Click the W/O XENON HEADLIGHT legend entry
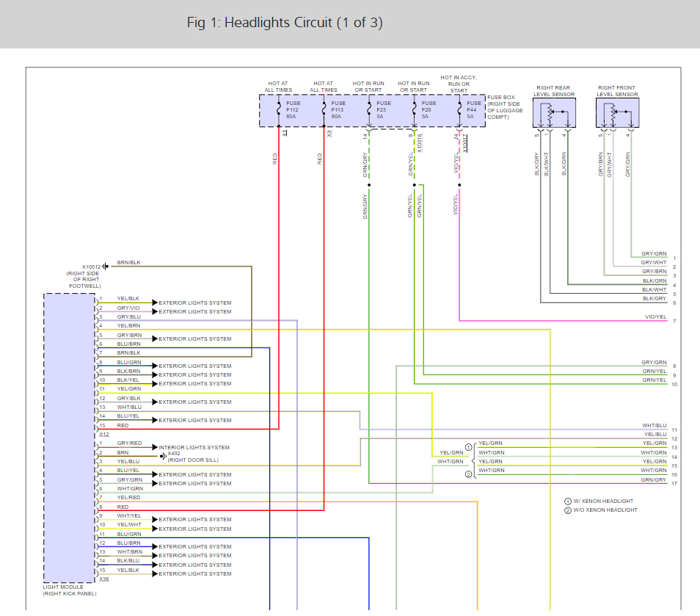The image size is (700, 616). 601,510
